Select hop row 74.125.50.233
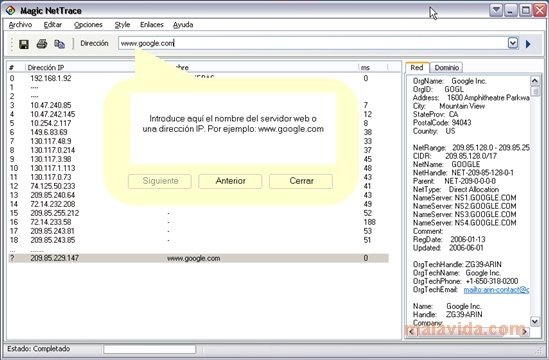Image resolution: width=549 pixels, height=360 pixels. [x=199, y=186]
